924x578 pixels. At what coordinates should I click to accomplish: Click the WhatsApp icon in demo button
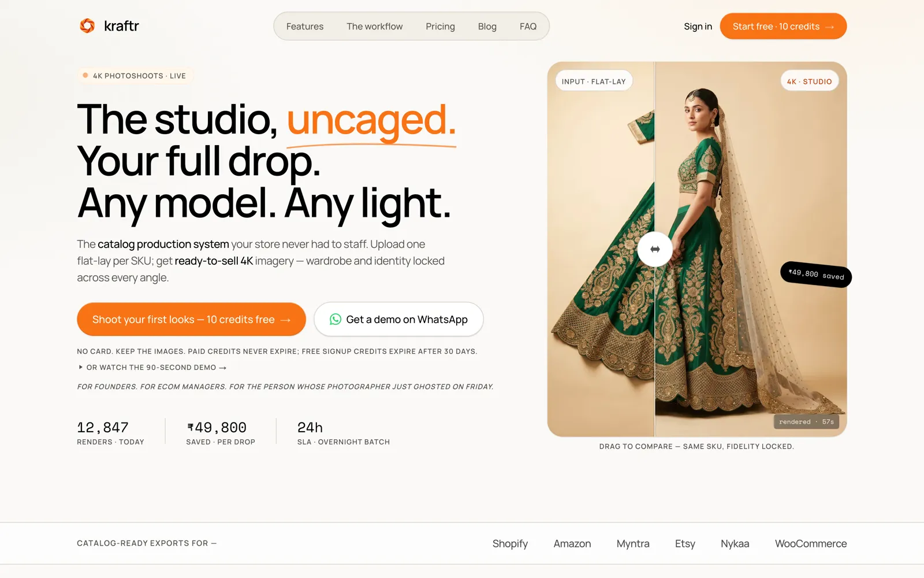tap(336, 319)
